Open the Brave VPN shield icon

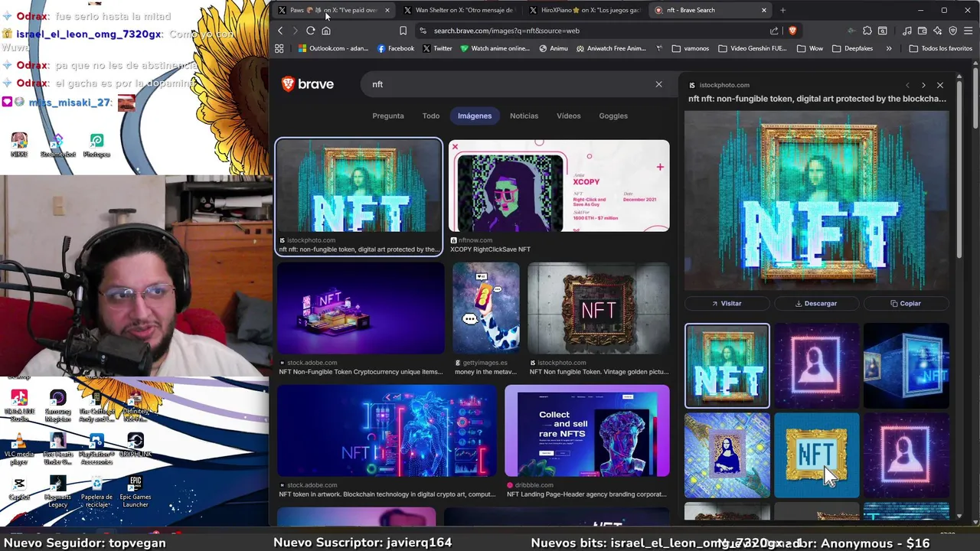[953, 31]
